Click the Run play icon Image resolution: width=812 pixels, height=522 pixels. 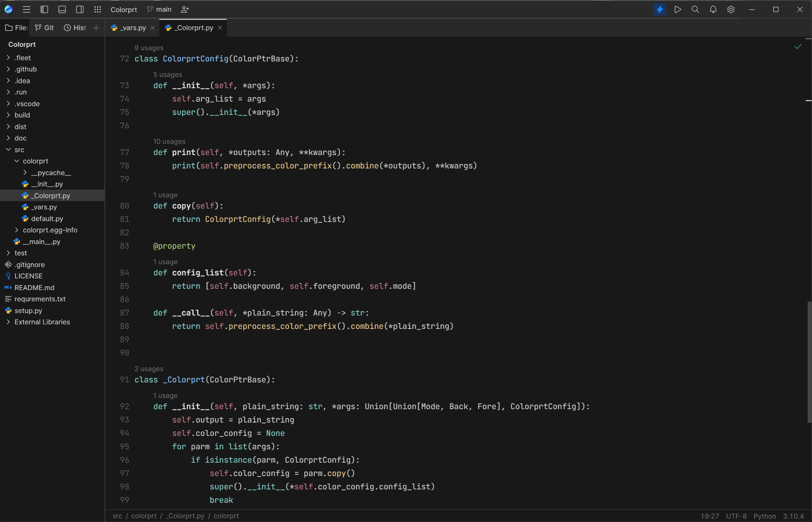point(678,9)
